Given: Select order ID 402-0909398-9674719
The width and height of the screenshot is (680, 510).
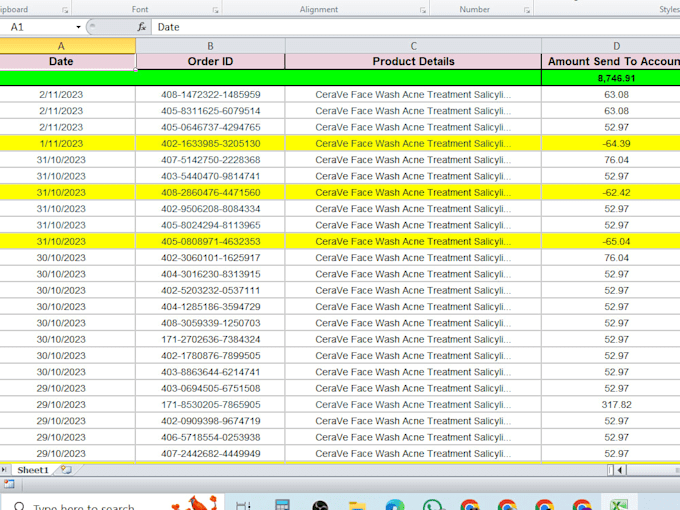Looking at the screenshot, I should point(210,421).
